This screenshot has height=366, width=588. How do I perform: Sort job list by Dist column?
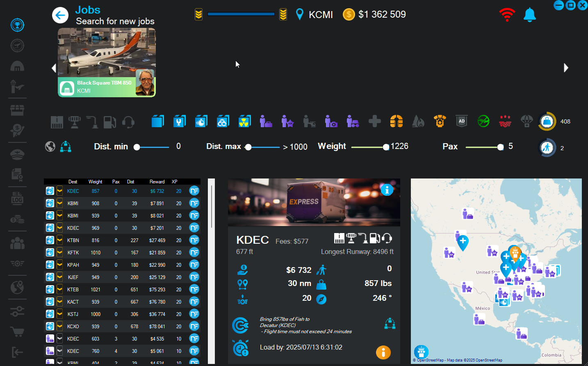(130, 182)
